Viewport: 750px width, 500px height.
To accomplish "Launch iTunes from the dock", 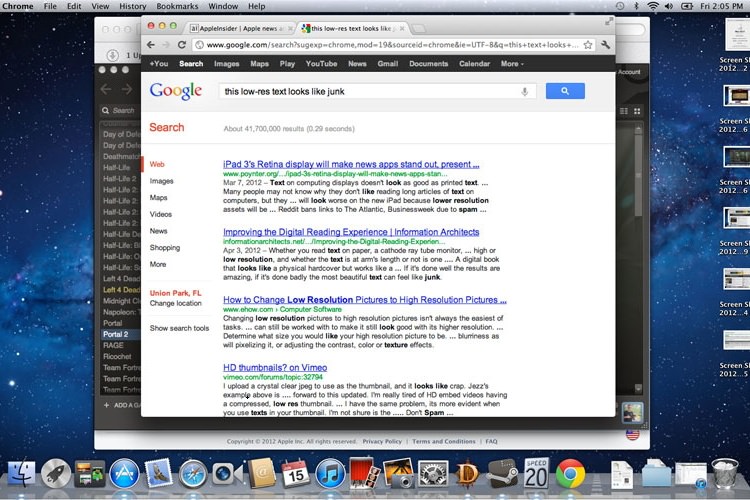I will coord(330,474).
